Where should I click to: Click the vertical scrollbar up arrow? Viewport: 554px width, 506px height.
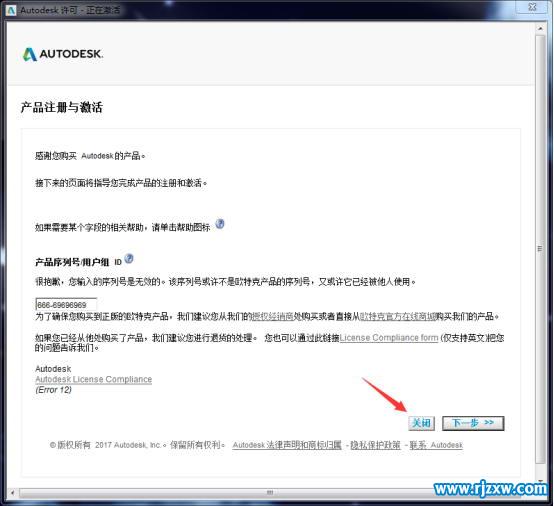[x=540, y=28]
